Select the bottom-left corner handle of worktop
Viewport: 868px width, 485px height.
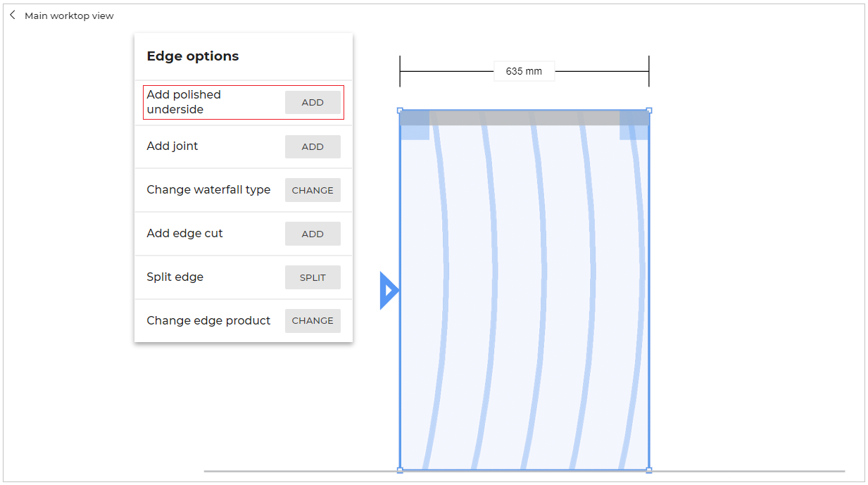(400, 470)
